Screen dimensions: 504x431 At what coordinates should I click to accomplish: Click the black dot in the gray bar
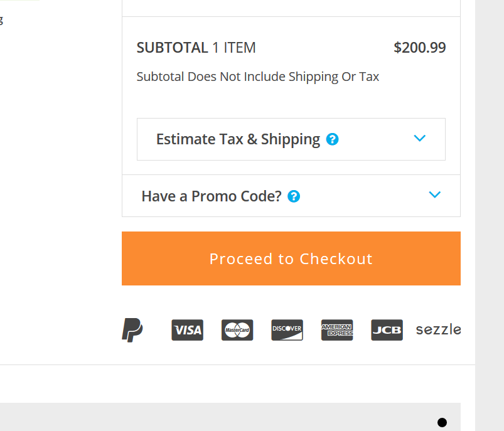click(x=442, y=422)
